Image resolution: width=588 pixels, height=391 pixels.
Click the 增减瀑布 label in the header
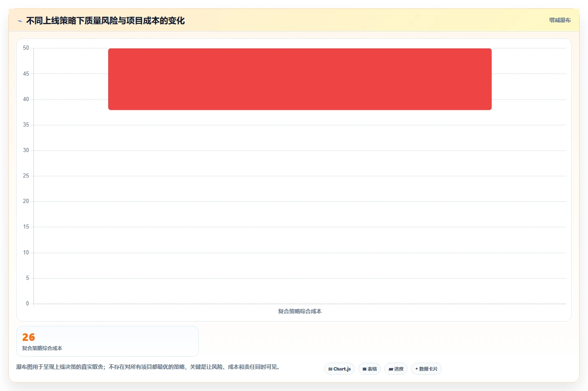pyautogui.click(x=560, y=20)
